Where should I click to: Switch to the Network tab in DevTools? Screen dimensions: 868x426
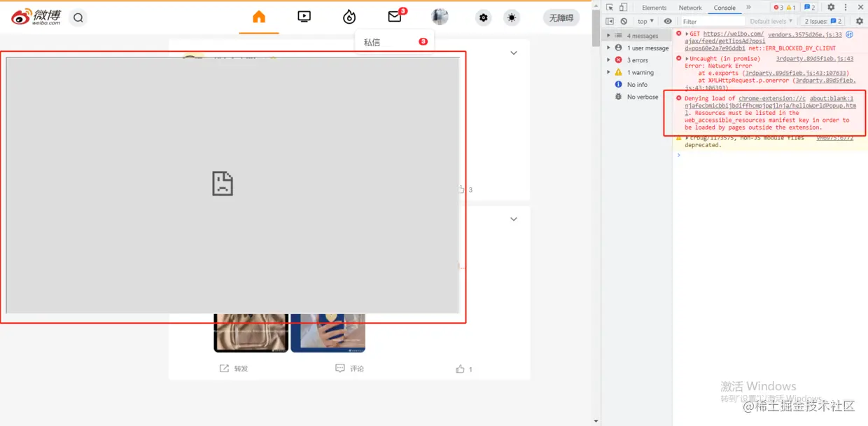tap(690, 8)
